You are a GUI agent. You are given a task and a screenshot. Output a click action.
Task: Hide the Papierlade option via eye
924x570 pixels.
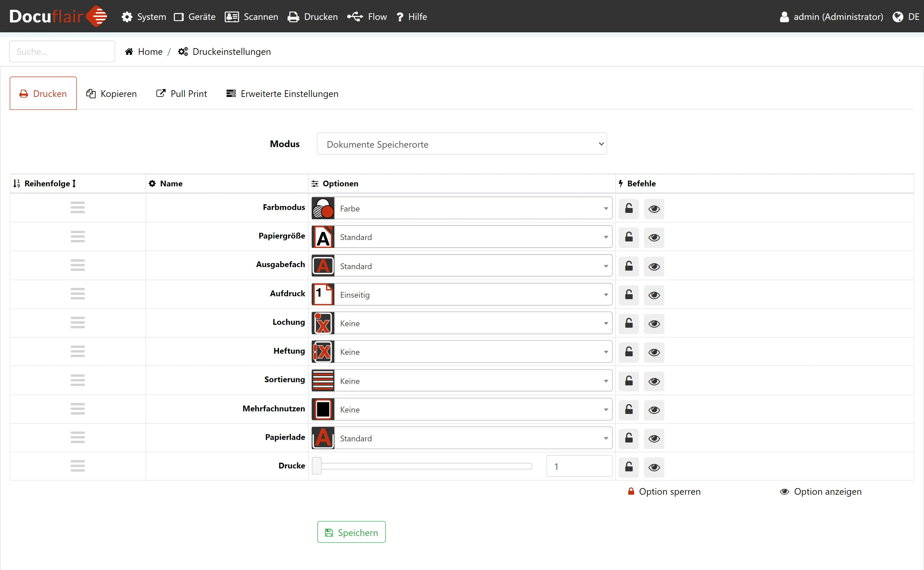pyautogui.click(x=654, y=438)
